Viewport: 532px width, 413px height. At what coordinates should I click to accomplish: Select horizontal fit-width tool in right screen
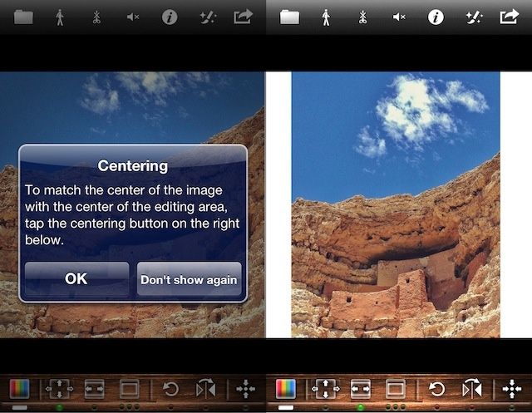coord(360,389)
